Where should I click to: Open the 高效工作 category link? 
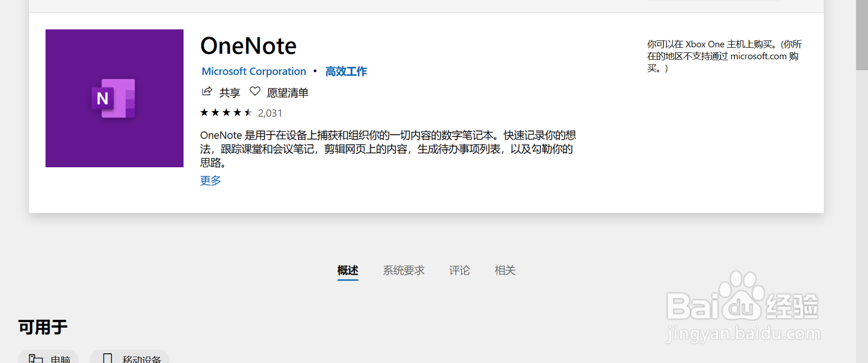tap(346, 71)
